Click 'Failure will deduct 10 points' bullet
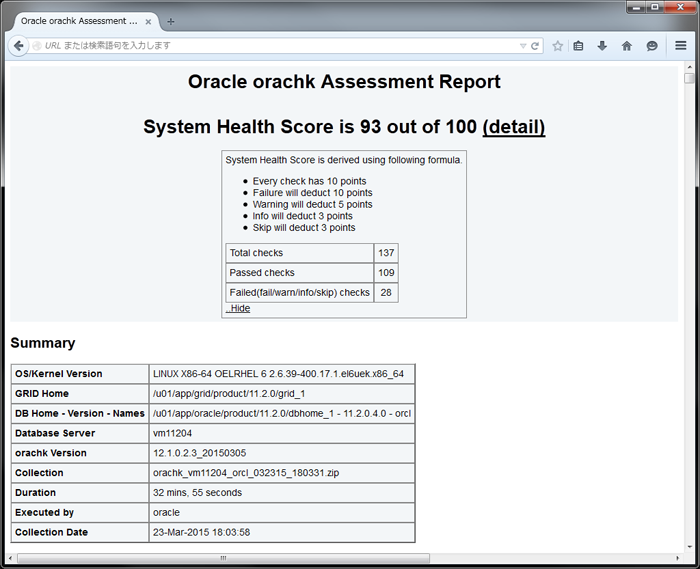The height and width of the screenshot is (569, 700). [312, 193]
